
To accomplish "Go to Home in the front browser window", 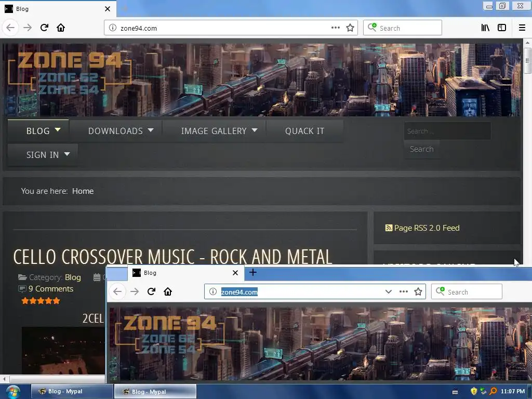I will pos(168,291).
